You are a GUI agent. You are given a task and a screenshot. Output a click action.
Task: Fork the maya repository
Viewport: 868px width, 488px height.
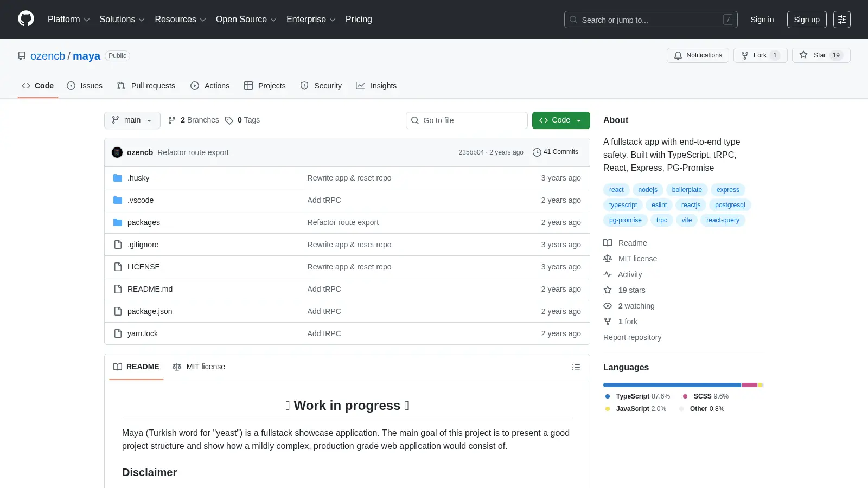pos(761,55)
